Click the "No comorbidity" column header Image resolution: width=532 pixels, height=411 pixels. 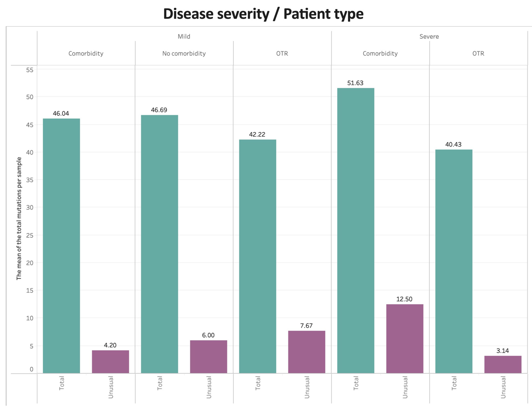184,54
